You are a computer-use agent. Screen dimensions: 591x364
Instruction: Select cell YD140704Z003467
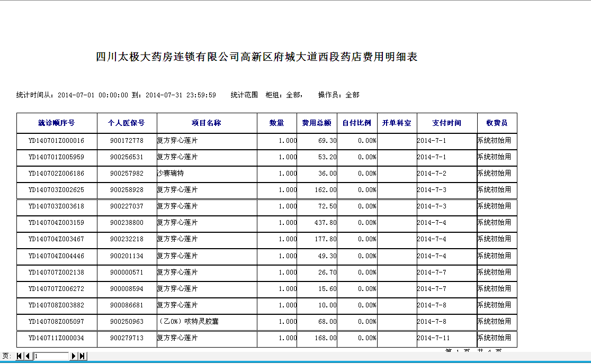click(x=57, y=239)
